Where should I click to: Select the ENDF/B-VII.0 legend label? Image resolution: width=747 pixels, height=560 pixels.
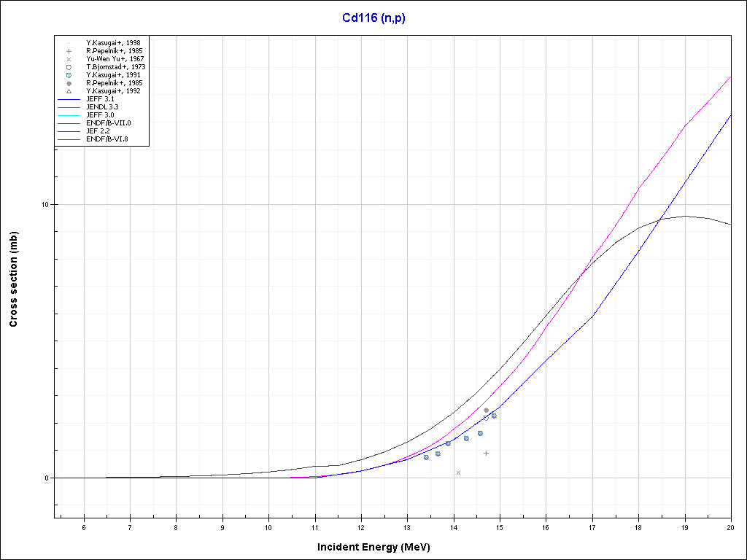coord(108,123)
